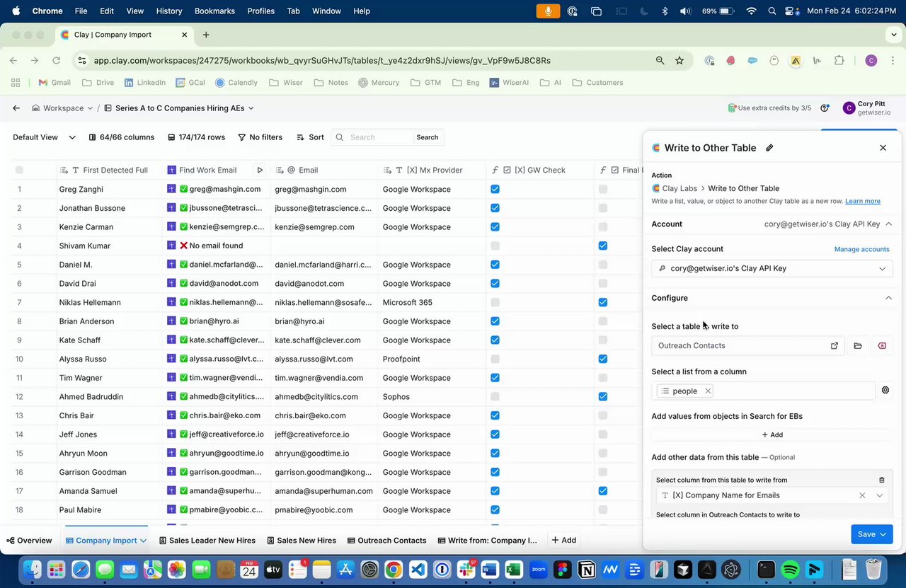Open the Profiles menu in the menu bar
The width and height of the screenshot is (906, 588).
coord(260,11)
